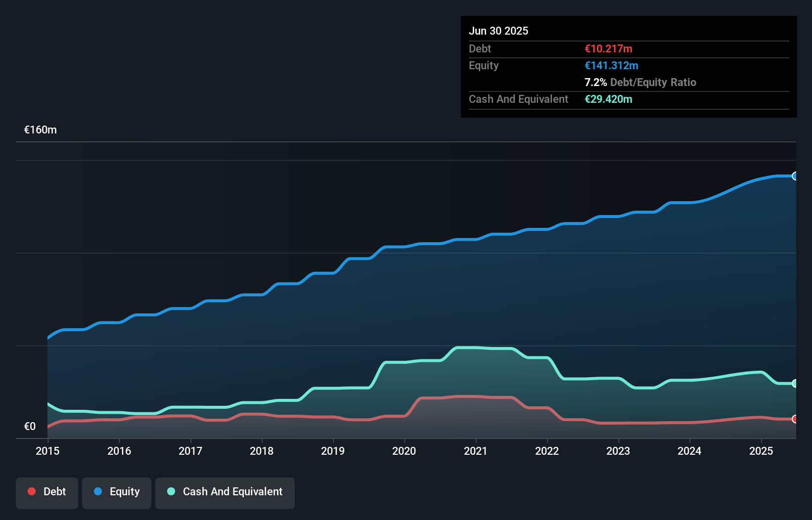Click the red Debt value €10.217m in tooltip

coord(608,48)
